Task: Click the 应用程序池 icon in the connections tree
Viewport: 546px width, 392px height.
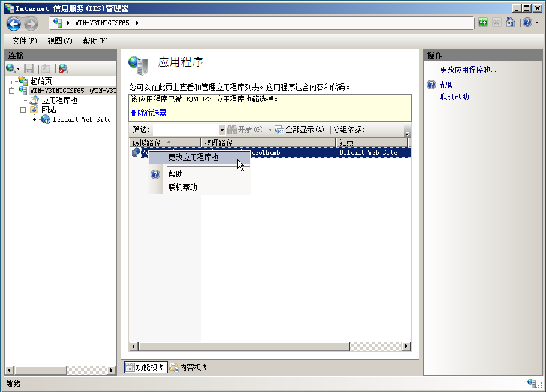Action: coord(34,100)
